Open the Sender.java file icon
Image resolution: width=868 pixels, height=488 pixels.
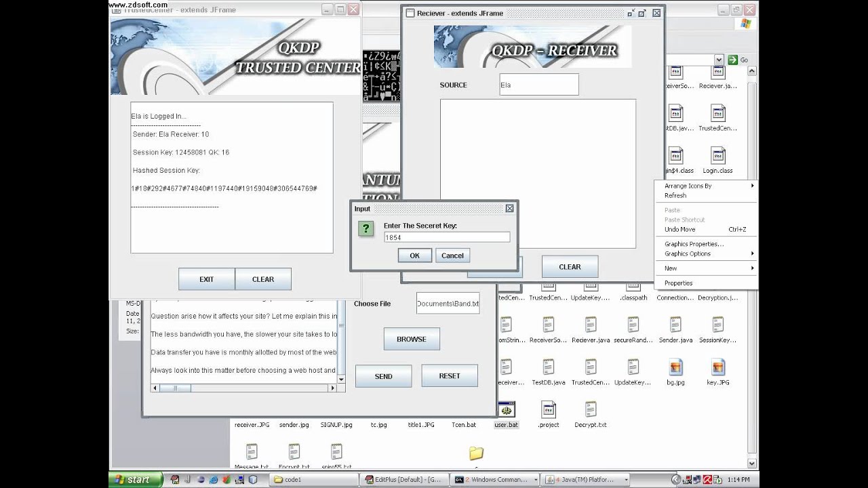click(675, 325)
